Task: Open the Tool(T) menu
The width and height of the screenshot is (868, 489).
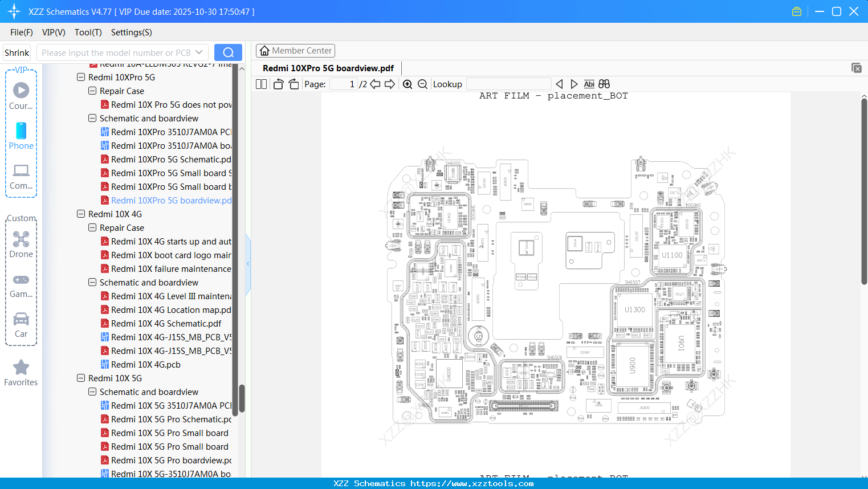Action: pos(88,32)
